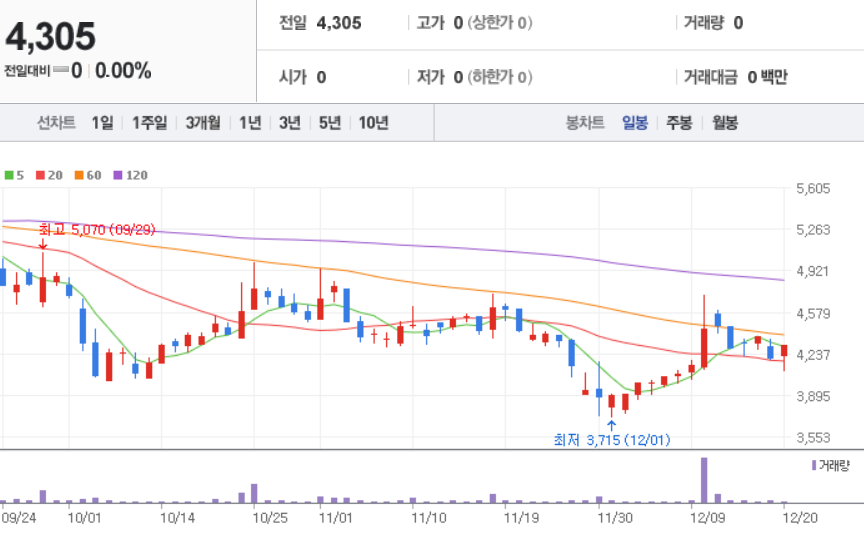Click the 최고 5,070 (09/29) annotation

pos(97,229)
